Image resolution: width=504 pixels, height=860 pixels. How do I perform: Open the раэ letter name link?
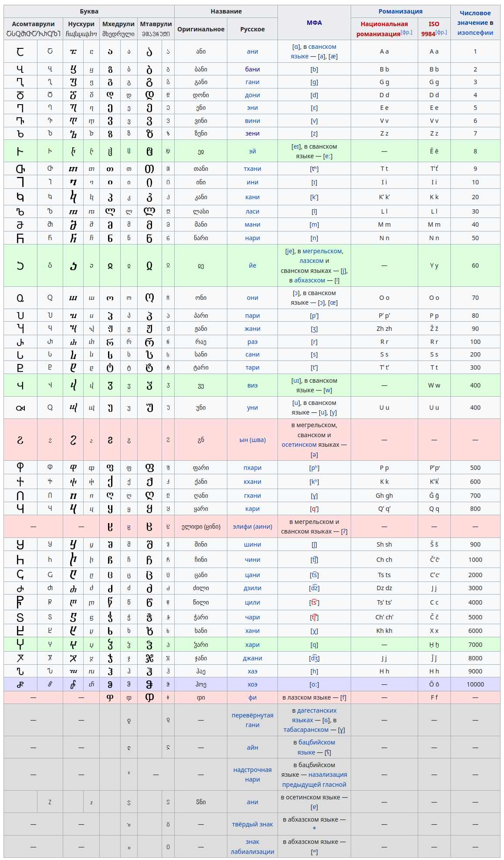[253, 342]
